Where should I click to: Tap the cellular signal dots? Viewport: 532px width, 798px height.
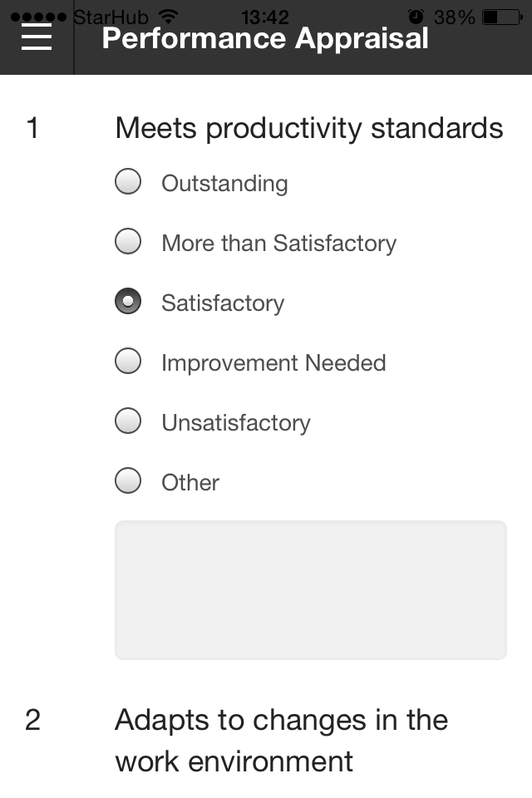pos(39,17)
